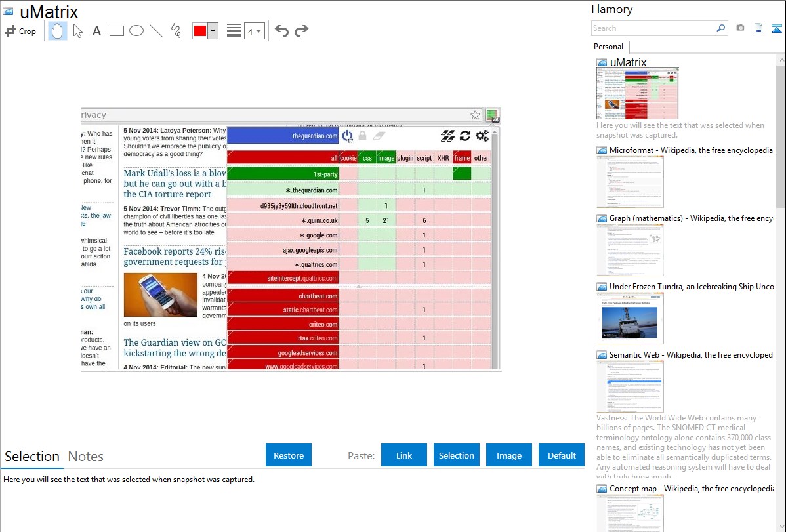
Task: Select the straight line tool
Action: click(x=155, y=31)
